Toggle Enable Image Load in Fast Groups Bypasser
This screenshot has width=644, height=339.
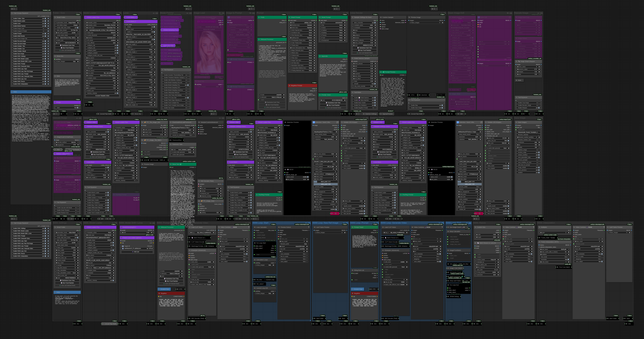[45, 28]
